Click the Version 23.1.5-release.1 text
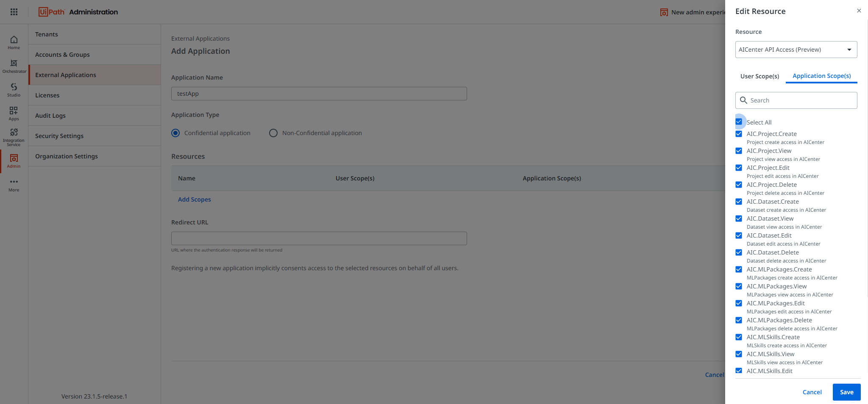Image resolution: width=868 pixels, height=404 pixels. click(94, 396)
